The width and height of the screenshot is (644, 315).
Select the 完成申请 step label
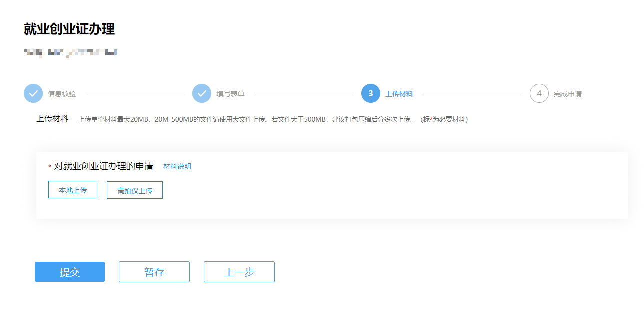coord(567,94)
